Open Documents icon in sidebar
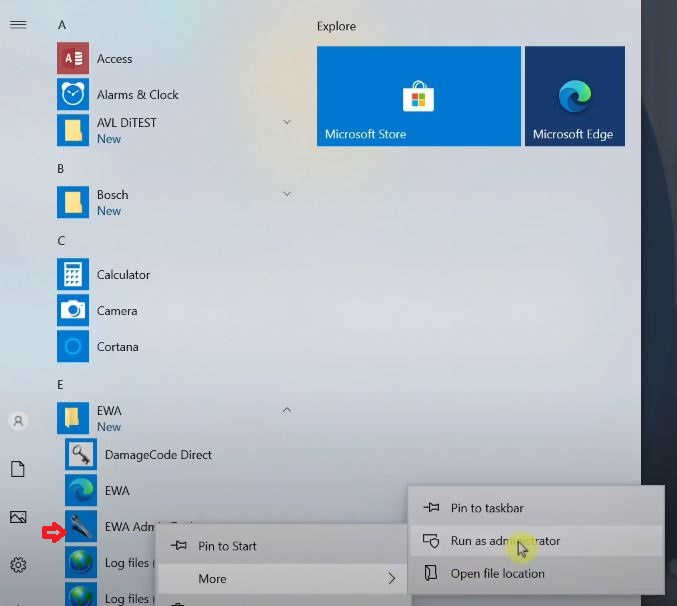This screenshot has height=606, width=677. (18, 469)
